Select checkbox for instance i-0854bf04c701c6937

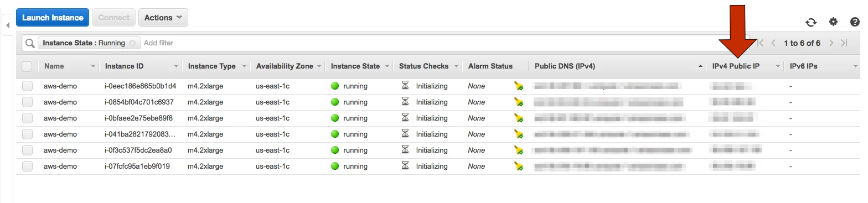27,102
